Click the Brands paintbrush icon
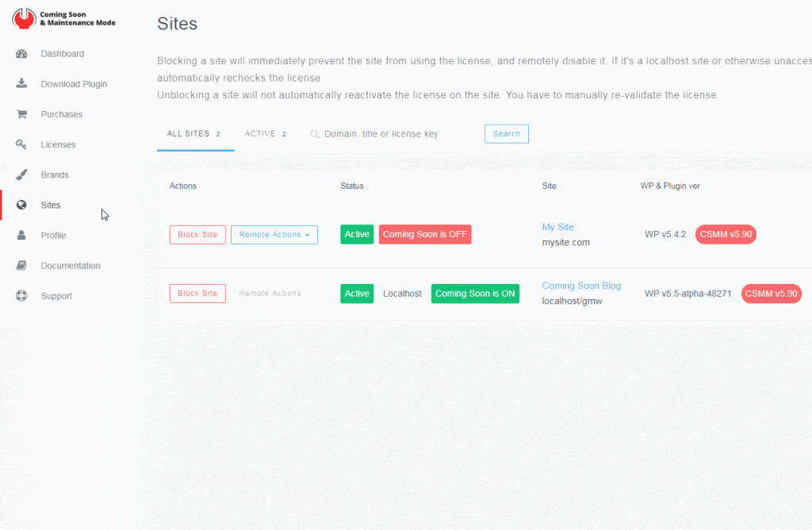 22,175
